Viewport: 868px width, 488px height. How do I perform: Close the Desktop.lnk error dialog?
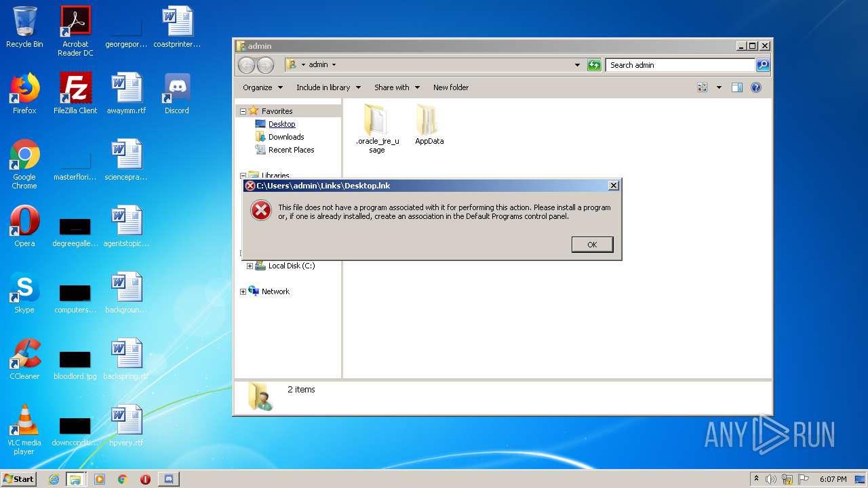click(613, 186)
